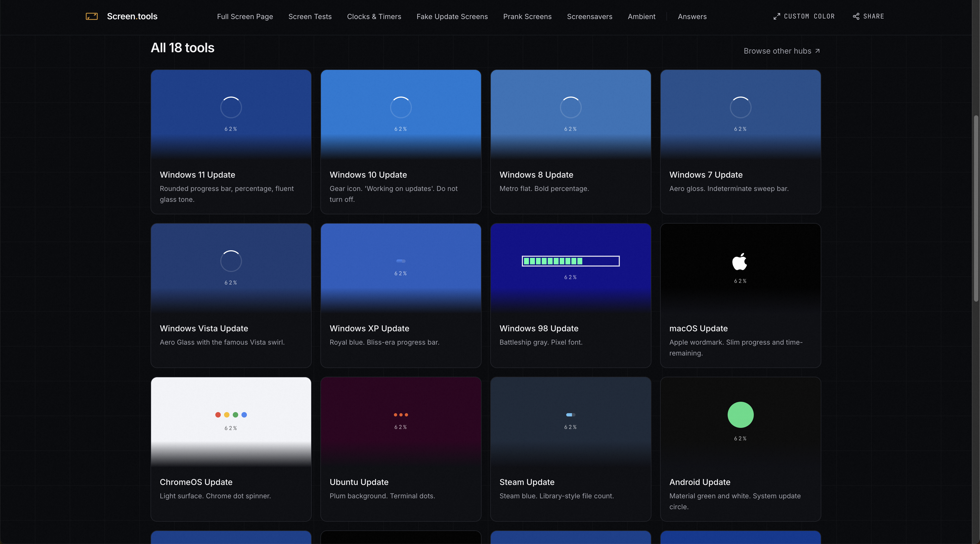Follow the Browse other hubs link
980x544 pixels.
click(x=782, y=51)
